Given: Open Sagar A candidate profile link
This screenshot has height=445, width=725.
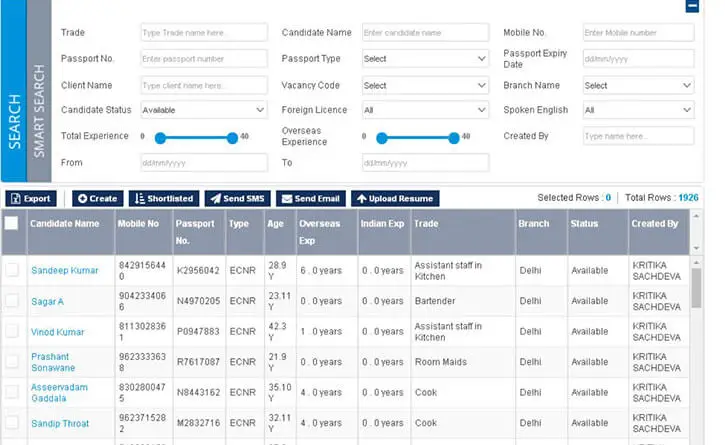Looking at the screenshot, I should [x=47, y=301].
